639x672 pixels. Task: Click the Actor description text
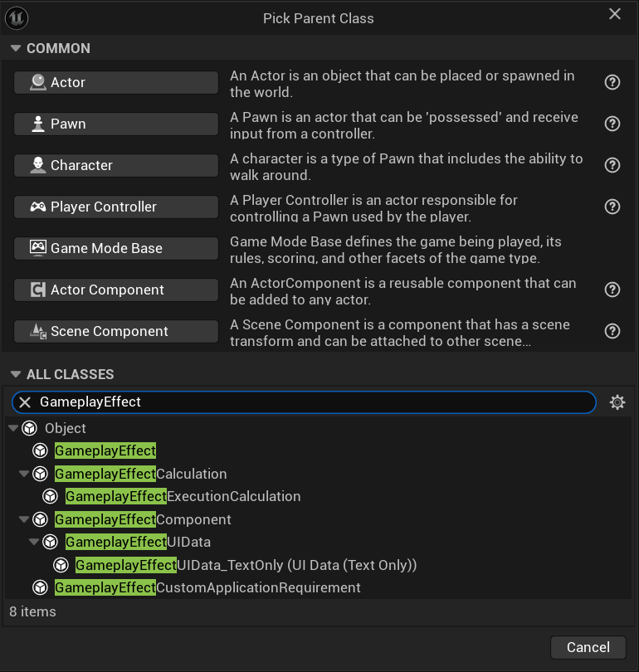pos(402,84)
